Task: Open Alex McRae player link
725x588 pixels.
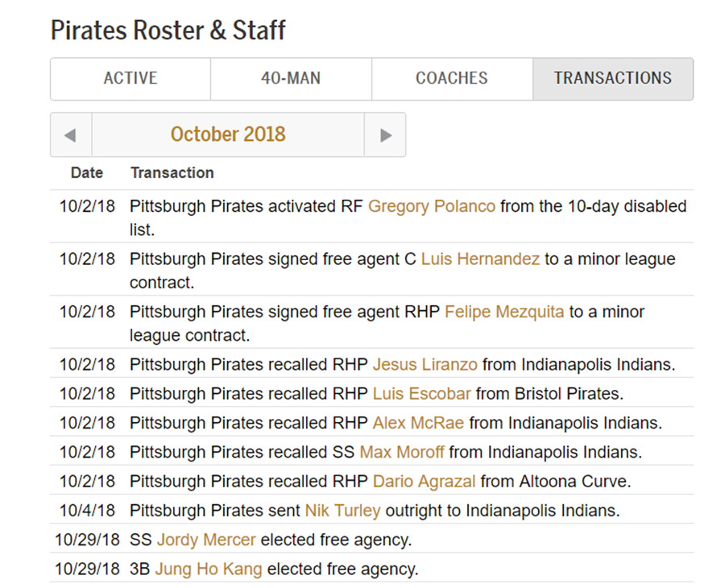Action: (418, 423)
